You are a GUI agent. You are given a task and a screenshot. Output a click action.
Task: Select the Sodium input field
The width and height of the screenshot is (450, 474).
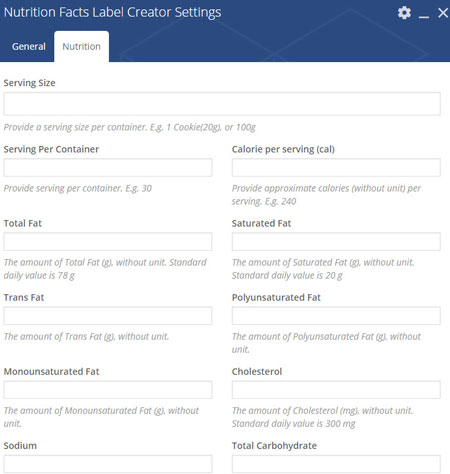[x=108, y=464]
